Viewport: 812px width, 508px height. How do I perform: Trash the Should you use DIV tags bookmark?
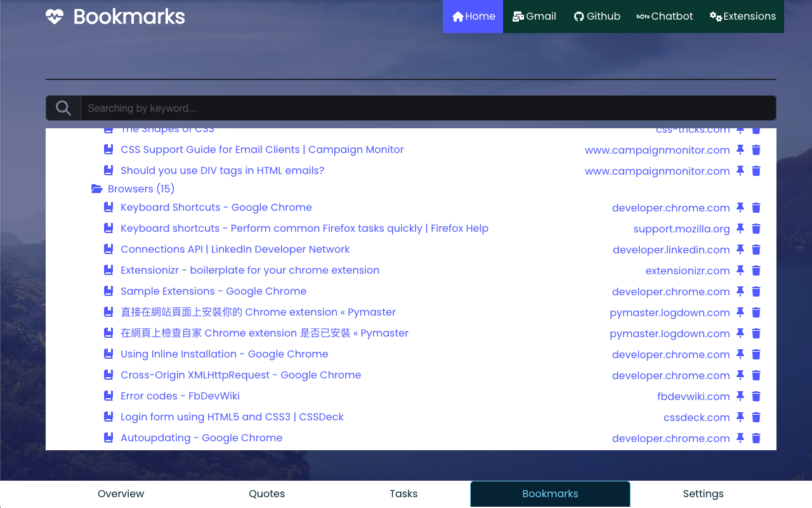coord(756,171)
